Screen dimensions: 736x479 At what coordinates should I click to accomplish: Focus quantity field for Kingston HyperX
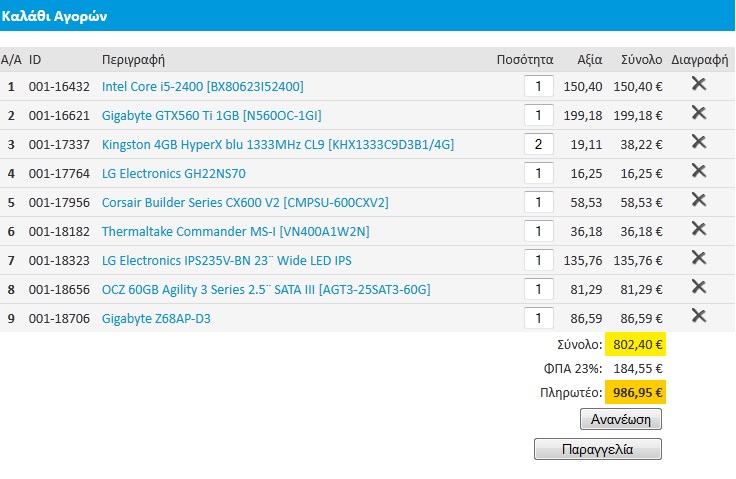(538, 144)
